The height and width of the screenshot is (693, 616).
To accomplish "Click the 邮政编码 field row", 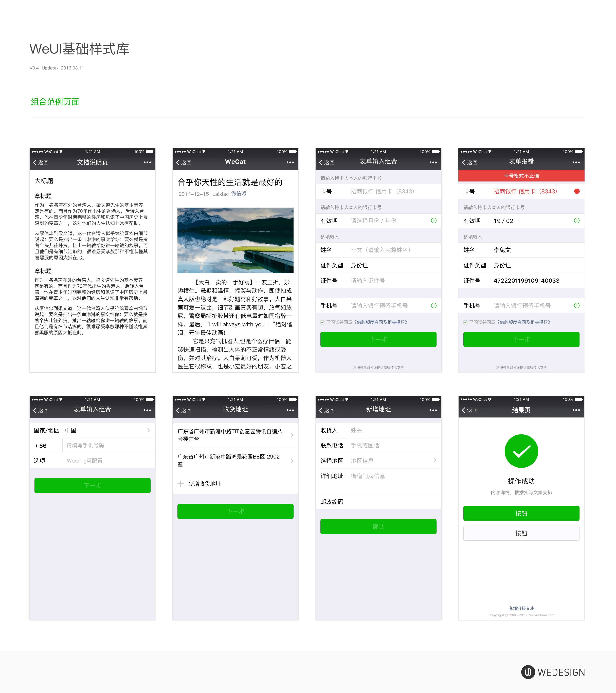I will pos(378,501).
